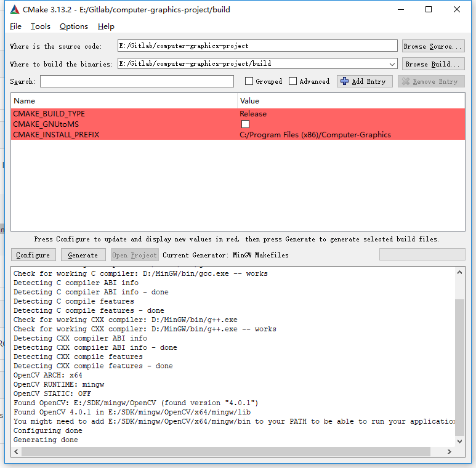The width and height of the screenshot is (476, 468).
Task: Click the 'Generating done' log line
Action: [46, 440]
